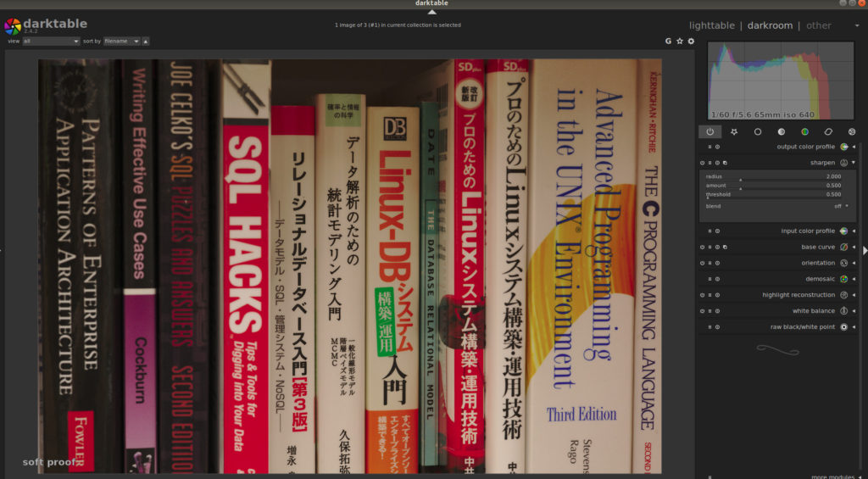This screenshot has width=868, height=479.
Task: Switch off the sharpen module
Action: [703, 162]
